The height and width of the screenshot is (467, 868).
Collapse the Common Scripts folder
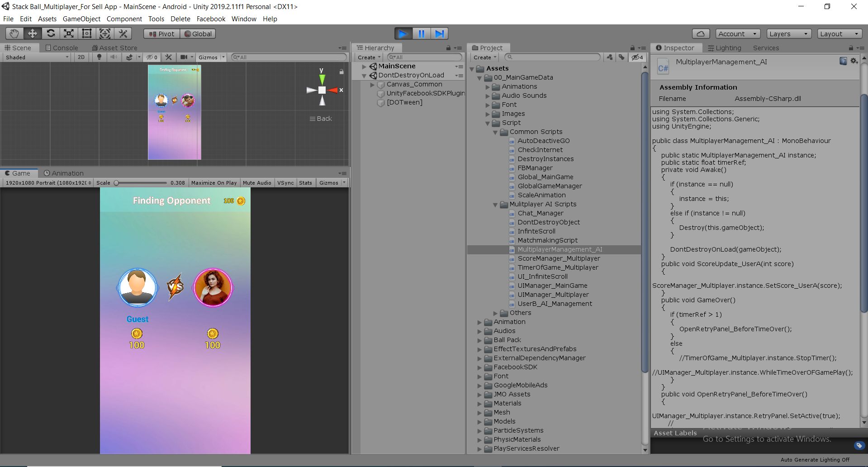tap(495, 132)
